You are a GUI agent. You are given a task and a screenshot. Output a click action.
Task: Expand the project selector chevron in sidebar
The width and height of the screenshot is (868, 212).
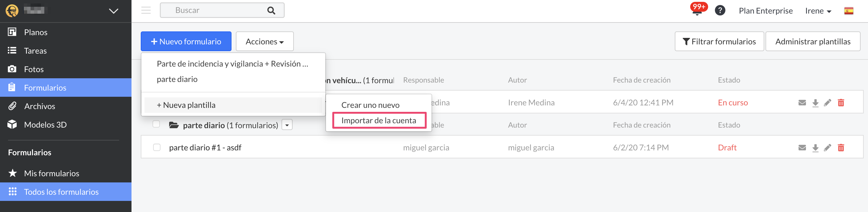114,11
